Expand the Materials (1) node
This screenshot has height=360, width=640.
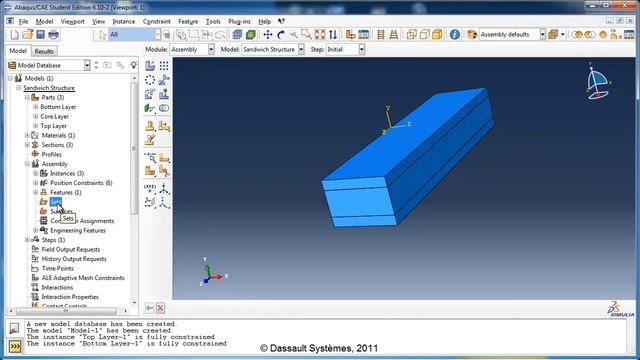click(27, 135)
